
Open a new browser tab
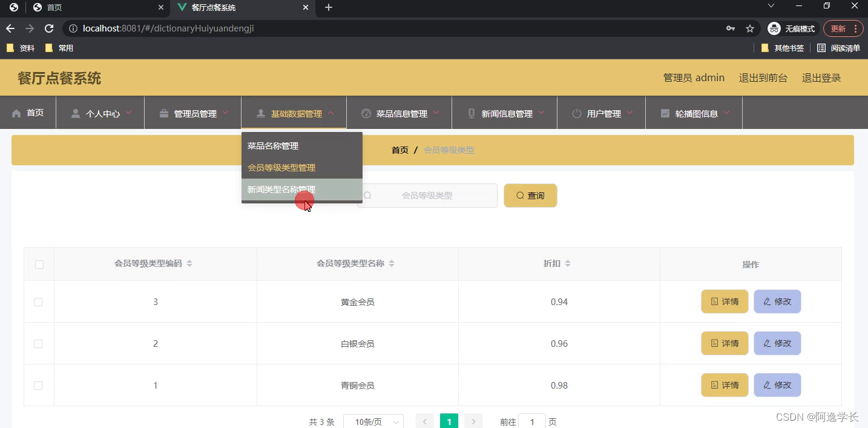329,7
